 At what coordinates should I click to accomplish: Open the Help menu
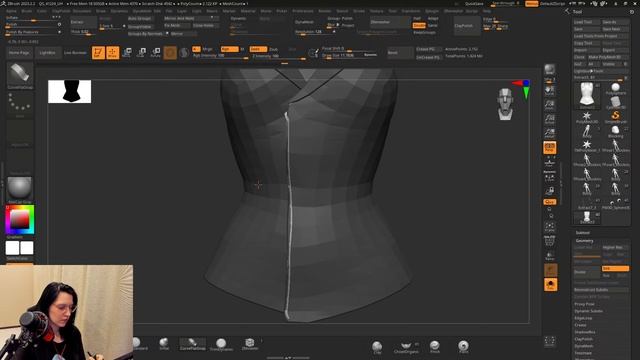(487, 11)
